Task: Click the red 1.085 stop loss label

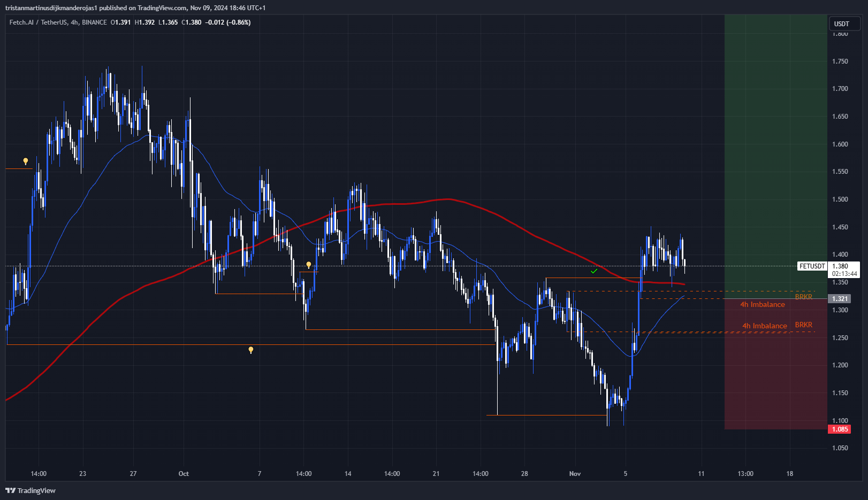Action: (x=840, y=429)
